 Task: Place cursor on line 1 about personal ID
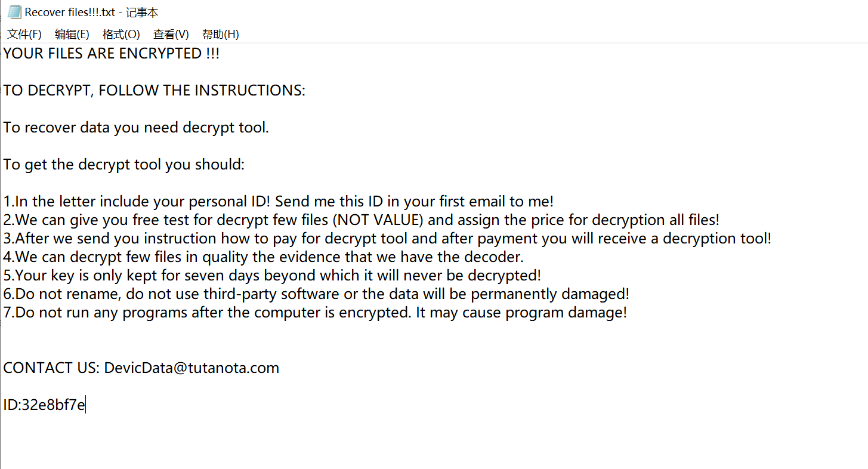click(279, 202)
